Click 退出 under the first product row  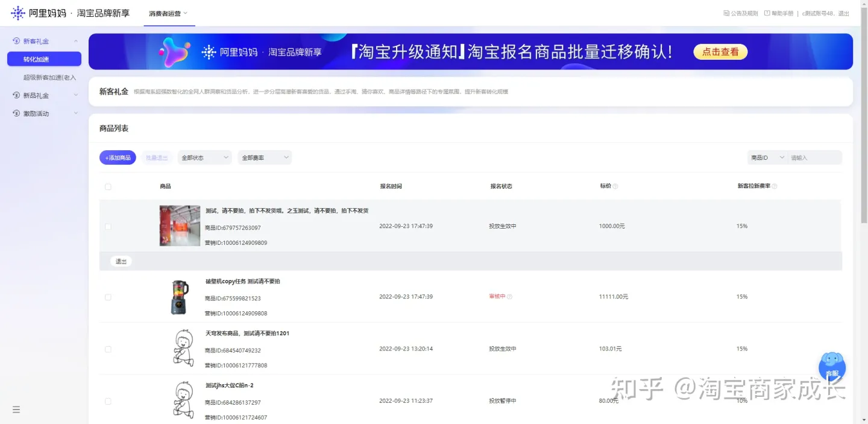(121, 261)
